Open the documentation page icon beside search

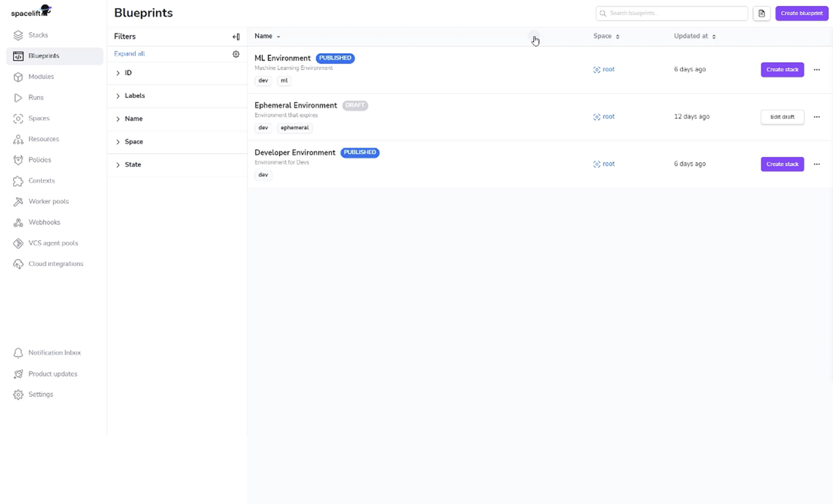tap(761, 13)
